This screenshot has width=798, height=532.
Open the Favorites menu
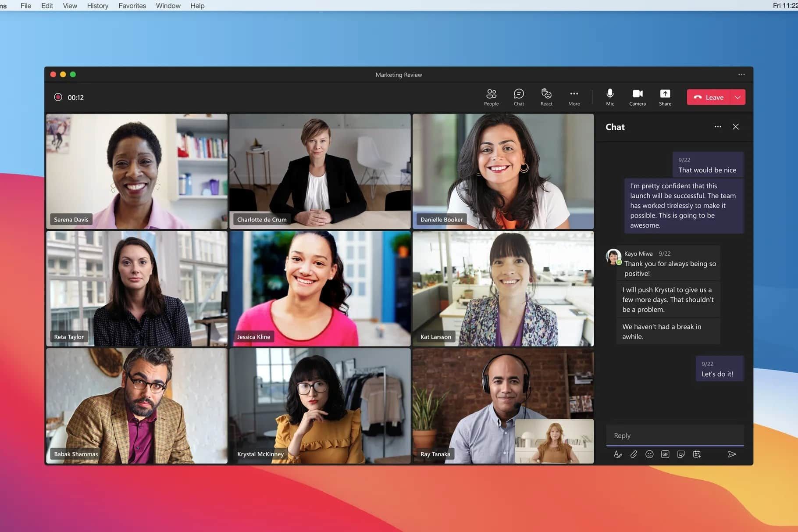pos(132,6)
